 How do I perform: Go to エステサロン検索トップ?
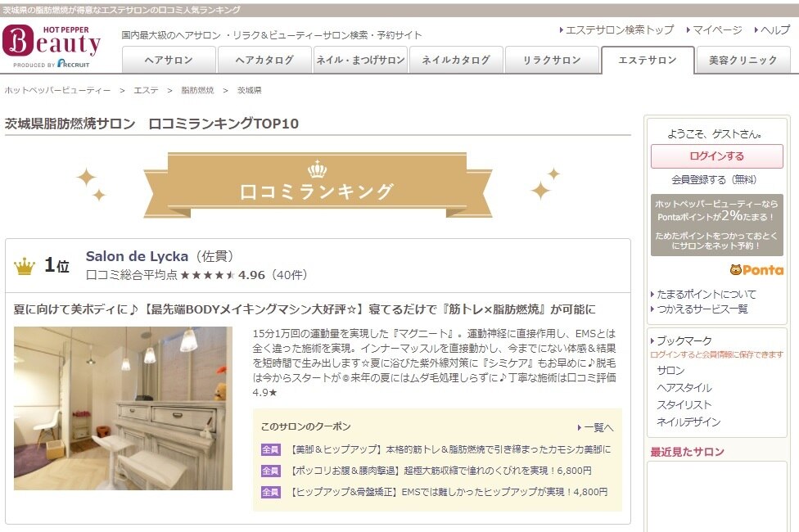pos(620,30)
